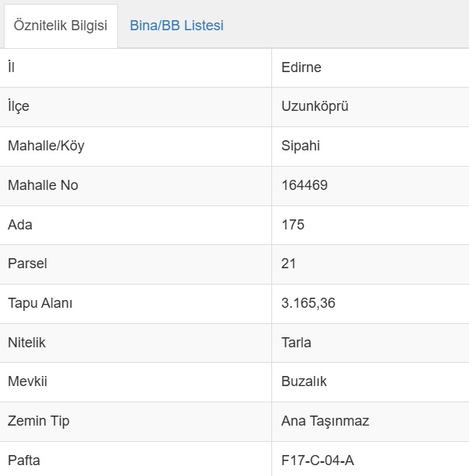Click the Mahalle/Köy row label
Image resolution: width=469 pixels, height=476 pixels.
[x=46, y=146]
